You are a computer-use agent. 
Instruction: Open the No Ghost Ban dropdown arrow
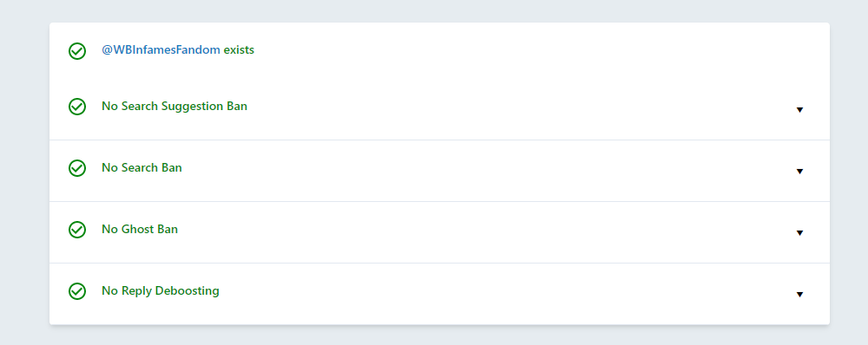[x=799, y=233]
